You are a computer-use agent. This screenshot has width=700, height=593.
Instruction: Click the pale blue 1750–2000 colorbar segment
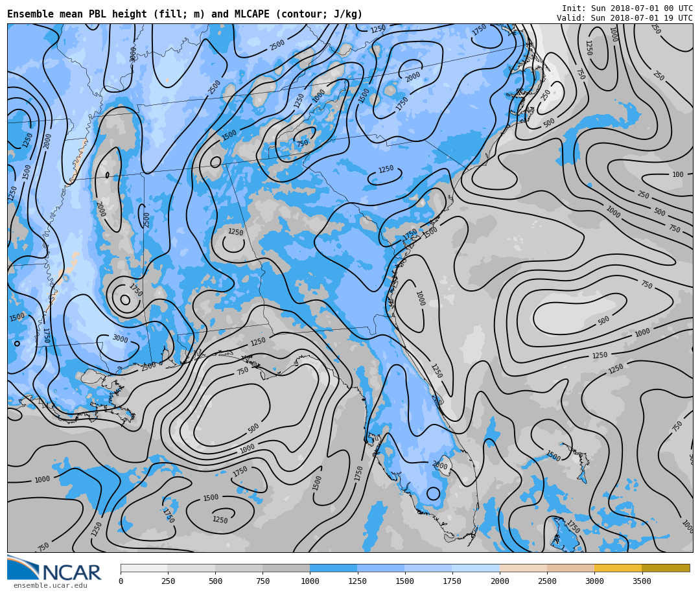(x=476, y=568)
